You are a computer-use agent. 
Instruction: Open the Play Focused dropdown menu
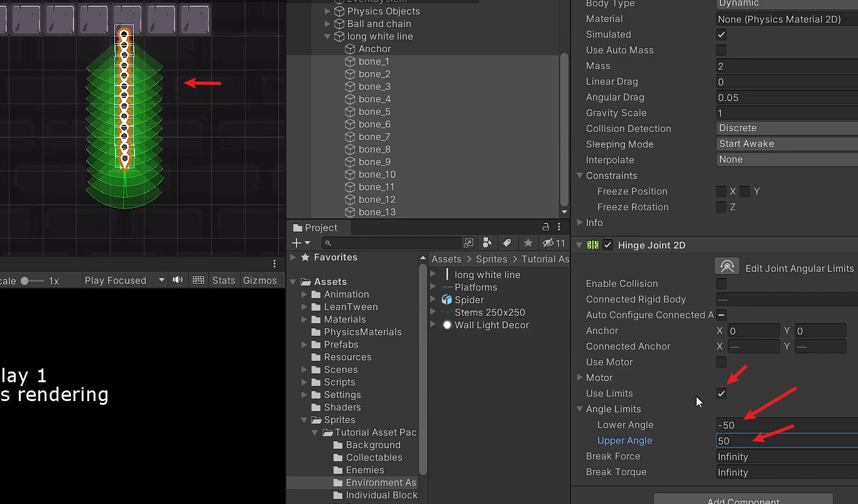[124, 280]
